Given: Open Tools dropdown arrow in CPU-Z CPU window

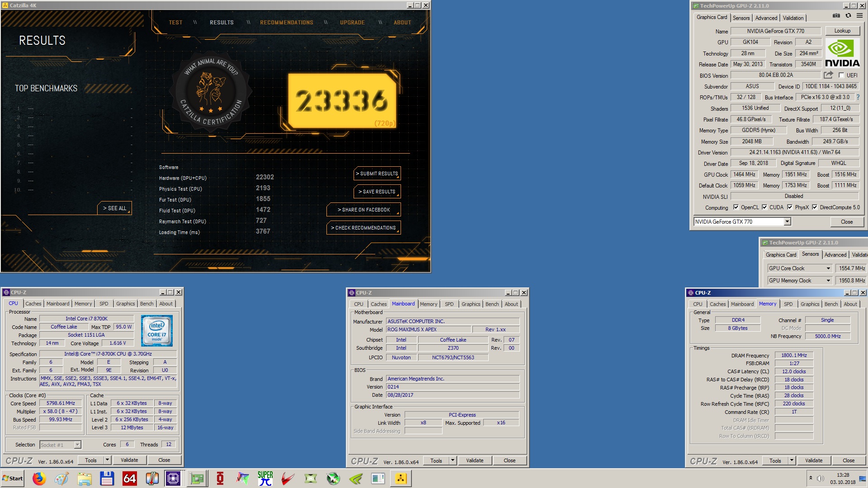Looking at the screenshot, I should pyautogui.click(x=107, y=460).
